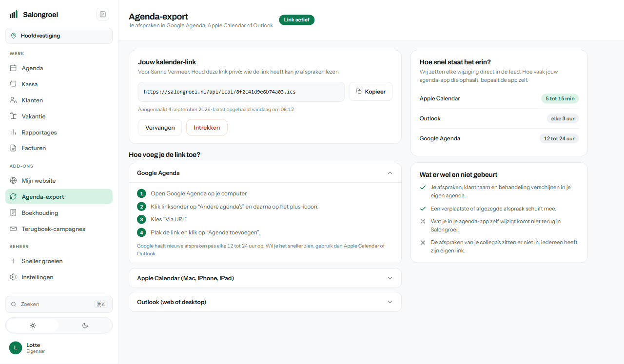Click the Boekhouding ledger icon
This screenshot has width=624, height=364.
click(13, 213)
